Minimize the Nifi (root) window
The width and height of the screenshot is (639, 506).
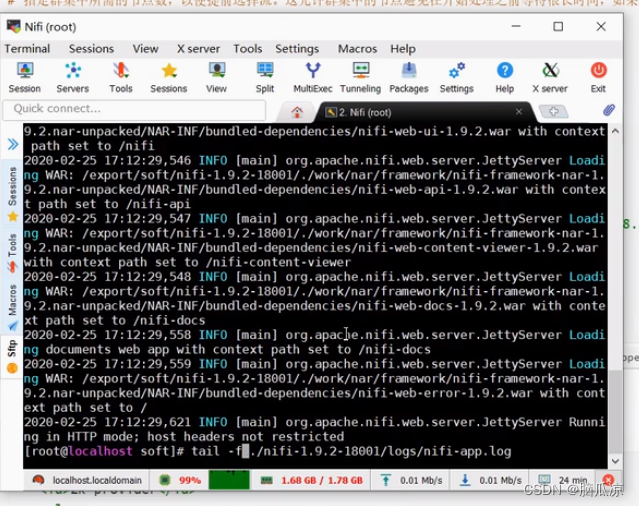point(516,26)
